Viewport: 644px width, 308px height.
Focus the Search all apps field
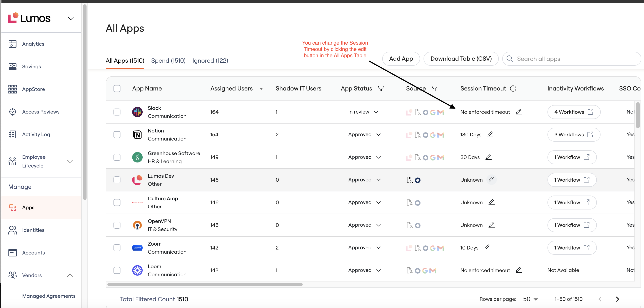(x=572, y=59)
